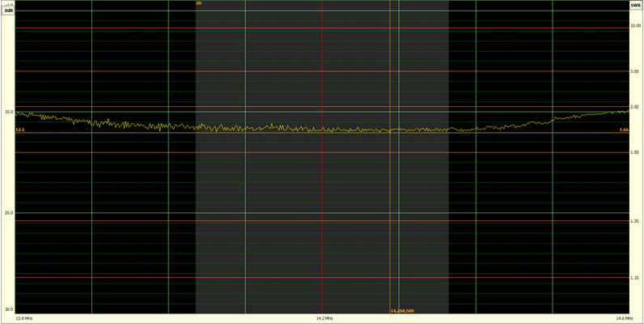Click the orange 12.1 return loss readout
This screenshot has width=644, height=324.
20,130
